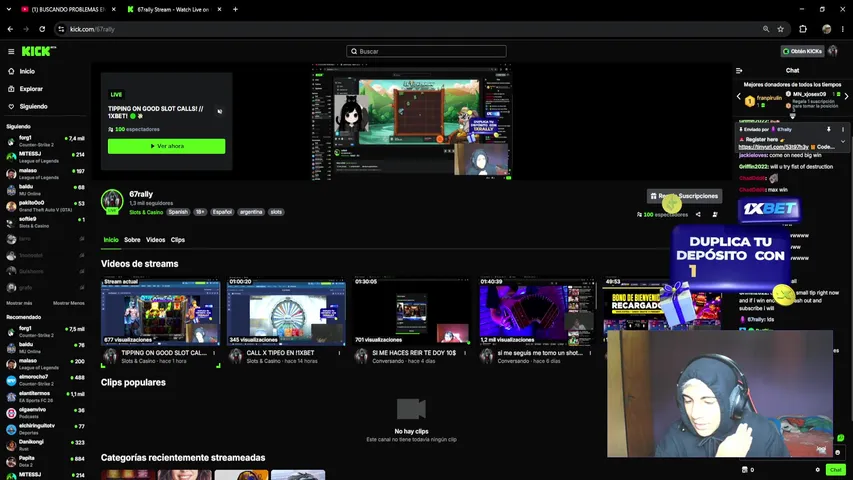Click Mostrar Menos in sidebar
Image resolution: width=853 pixels, height=480 pixels.
69,303
